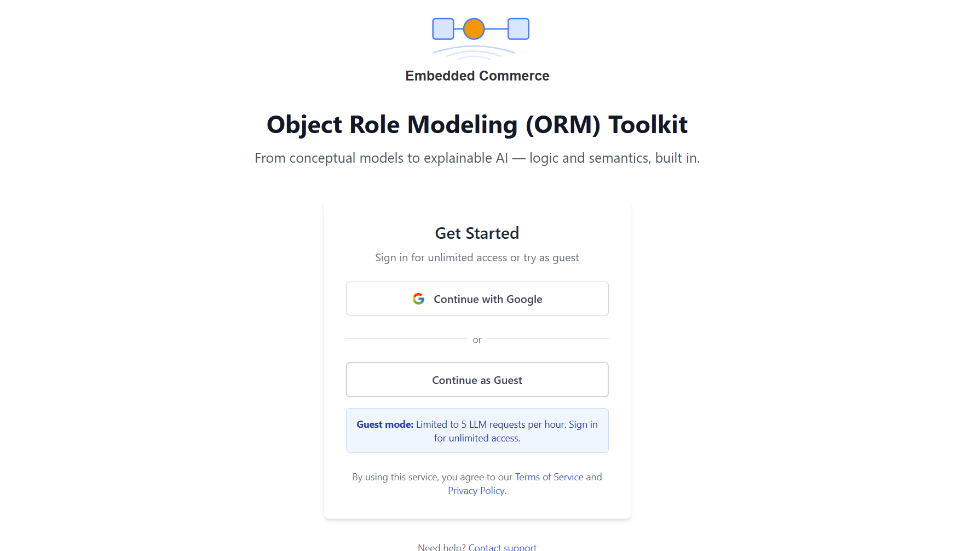Click the right blue square of the logo

pyautogui.click(x=519, y=29)
